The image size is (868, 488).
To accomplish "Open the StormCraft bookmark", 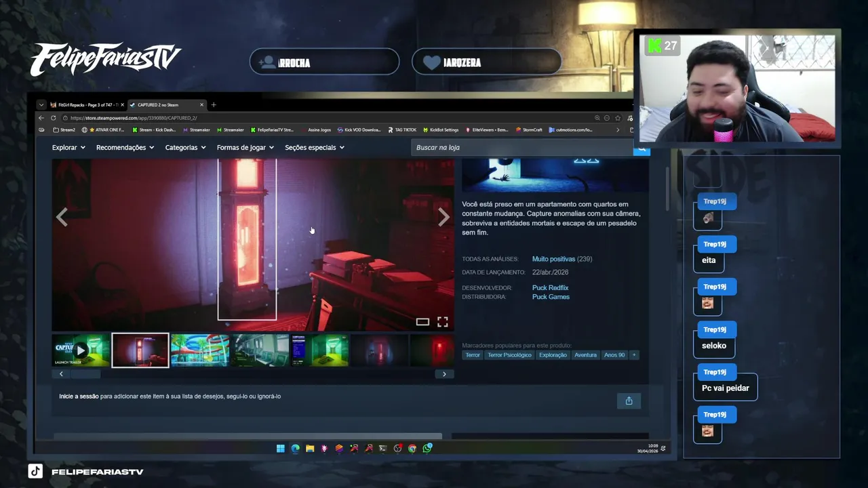I will [x=529, y=129].
